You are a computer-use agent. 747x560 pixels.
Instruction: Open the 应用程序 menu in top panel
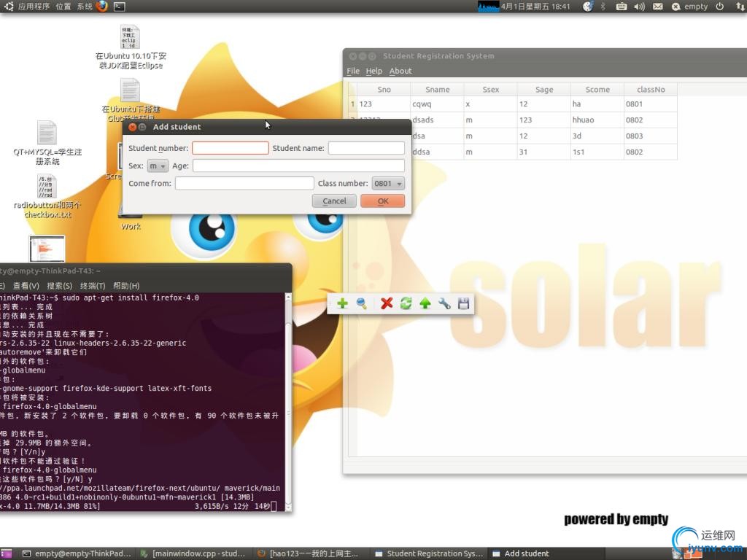coord(34,6)
